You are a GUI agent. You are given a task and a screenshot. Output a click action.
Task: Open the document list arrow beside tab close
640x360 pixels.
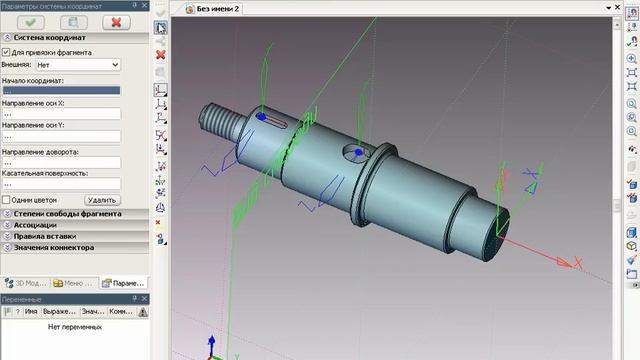[x=609, y=7]
